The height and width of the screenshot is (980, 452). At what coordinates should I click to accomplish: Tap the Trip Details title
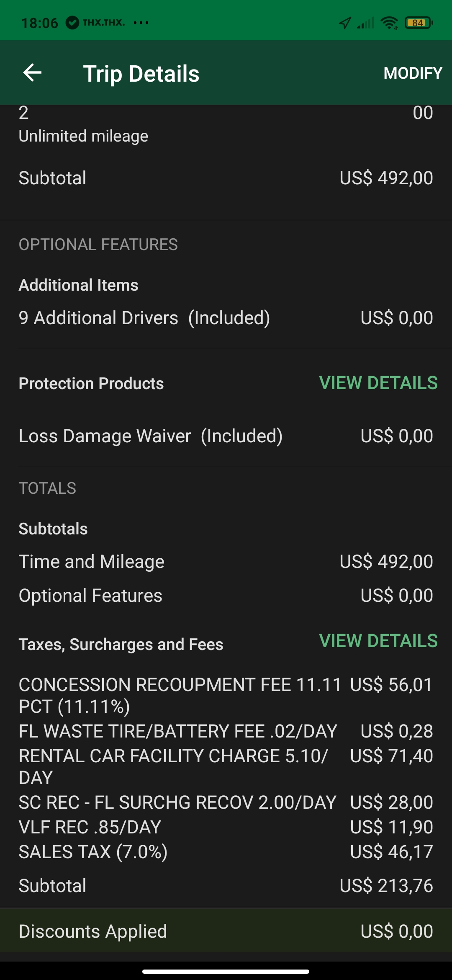coord(141,74)
